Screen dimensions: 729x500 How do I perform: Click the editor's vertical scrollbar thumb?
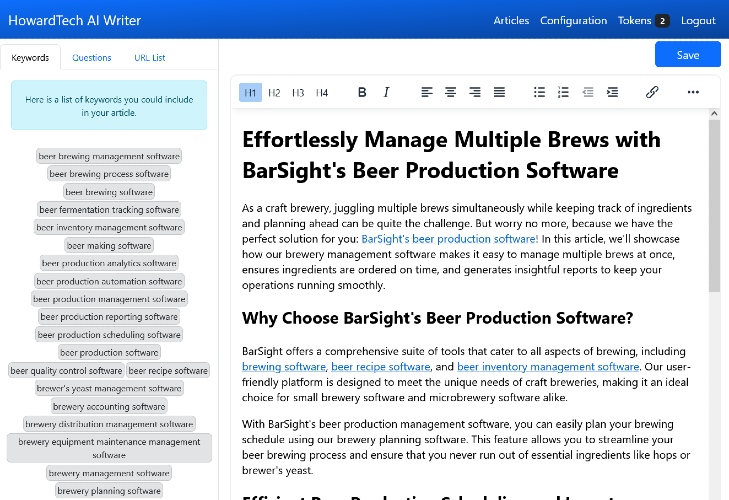pos(714,206)
